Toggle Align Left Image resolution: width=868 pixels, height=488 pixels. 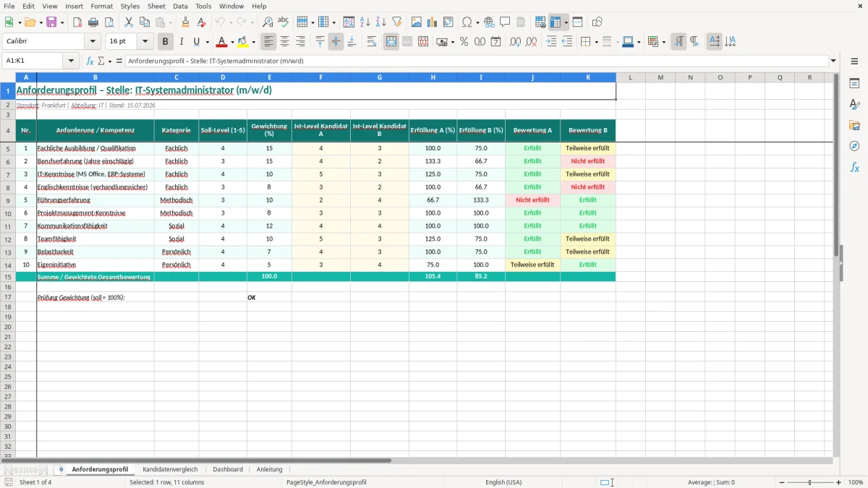tap(268, 42)
